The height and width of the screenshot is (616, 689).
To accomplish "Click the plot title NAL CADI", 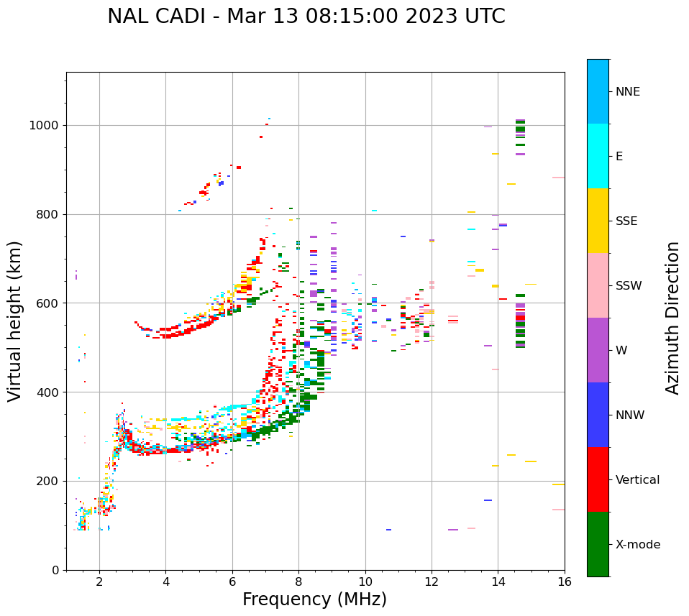I will (x=306, y=17).
